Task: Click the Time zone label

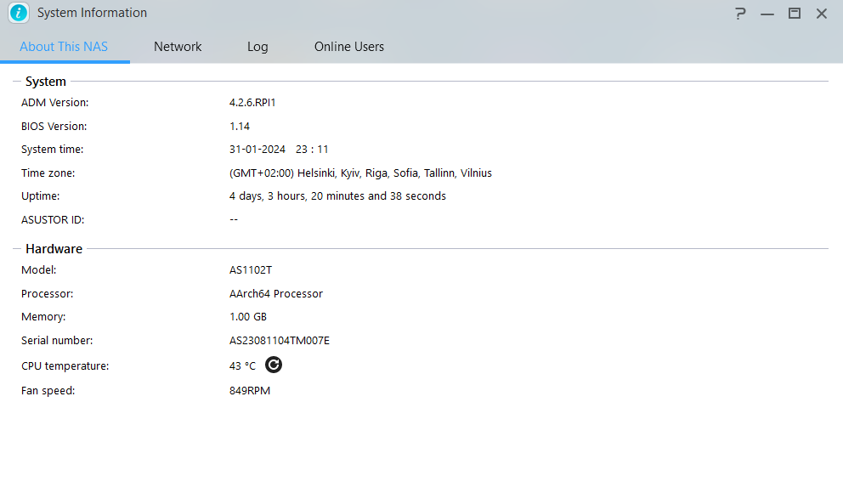Action: point(48,173)
